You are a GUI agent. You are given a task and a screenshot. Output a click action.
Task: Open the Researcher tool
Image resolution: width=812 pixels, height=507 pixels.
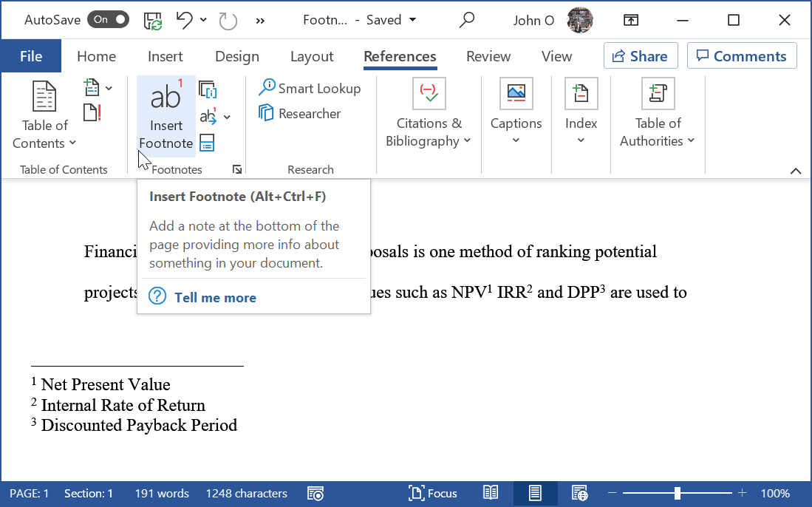(x=300, y=114)
